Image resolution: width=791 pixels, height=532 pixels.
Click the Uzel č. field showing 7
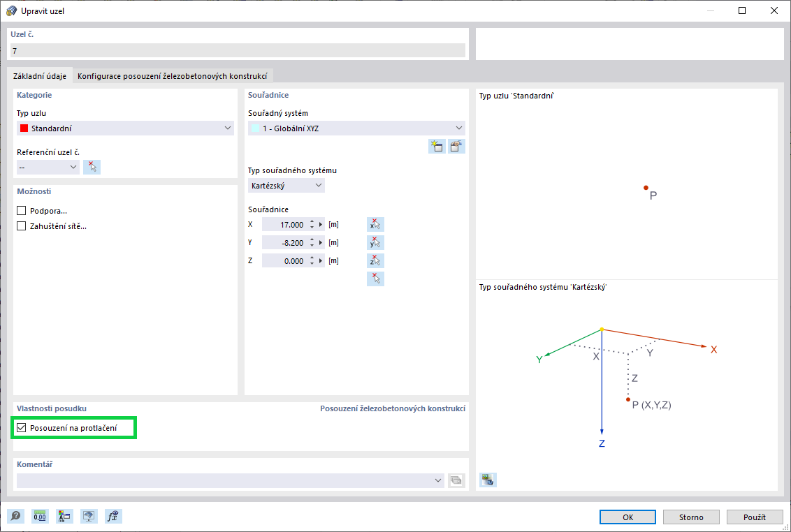pos(238,50)
